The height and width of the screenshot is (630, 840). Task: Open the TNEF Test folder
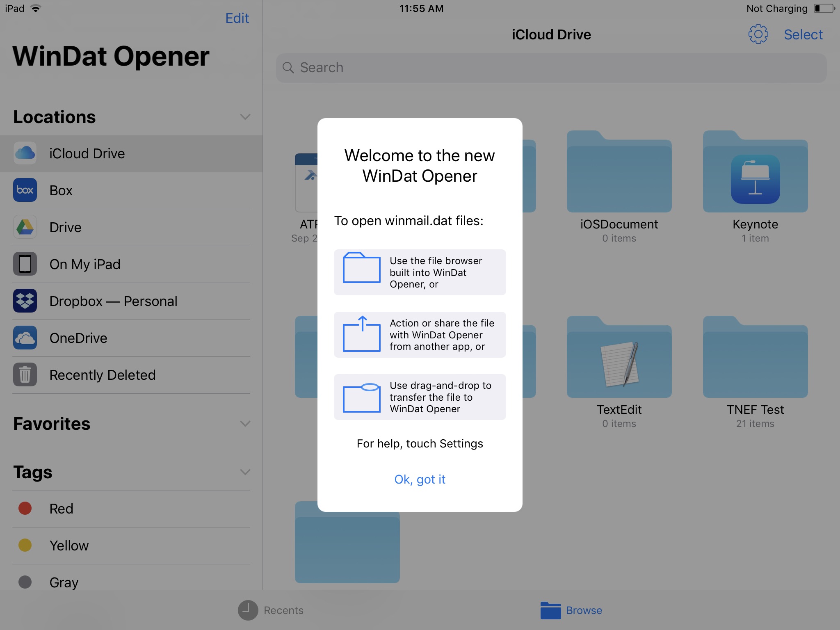(755, 357)
